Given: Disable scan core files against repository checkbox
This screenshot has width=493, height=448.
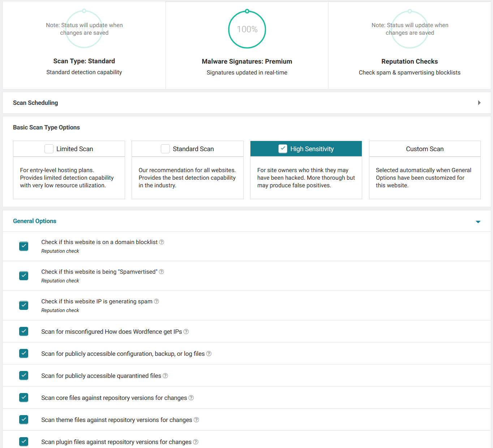Looking at the screenshot, I should click(24, 398).
